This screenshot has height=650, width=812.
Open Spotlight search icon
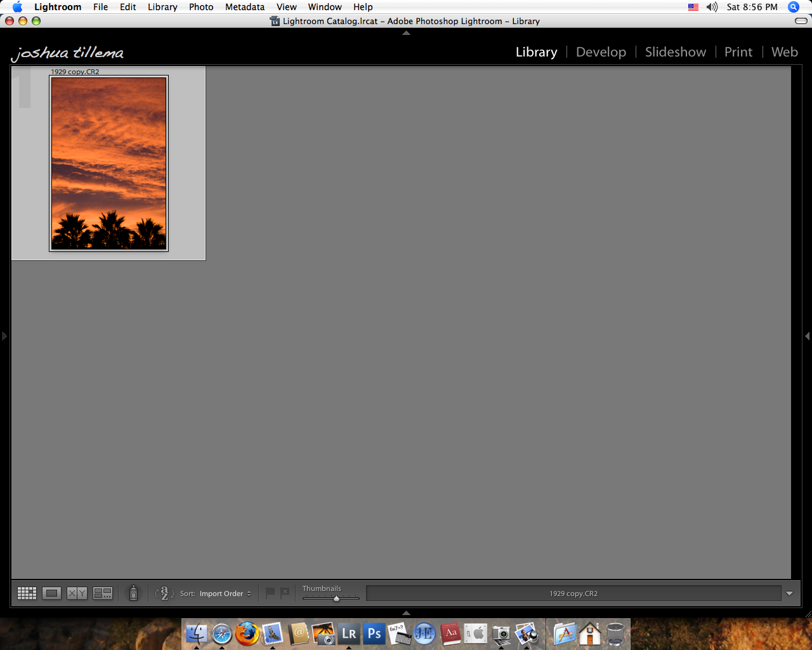[794, 7]
